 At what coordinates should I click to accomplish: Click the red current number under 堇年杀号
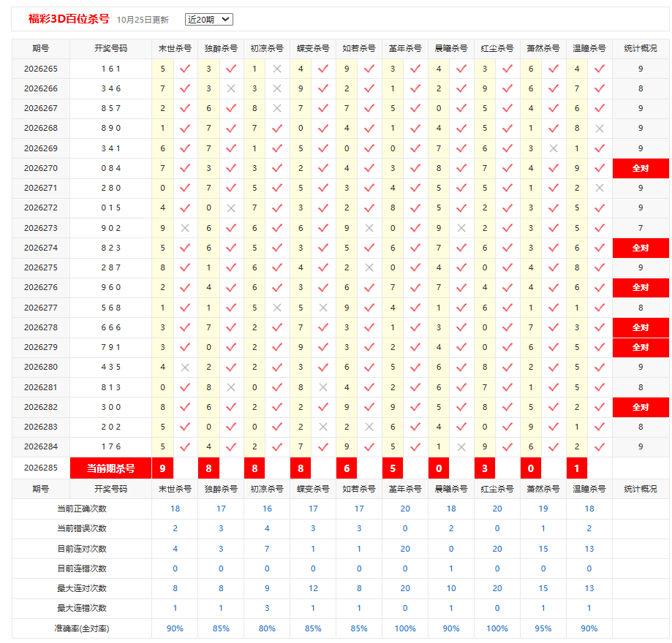pyautogui.click(x=393, y=468)
